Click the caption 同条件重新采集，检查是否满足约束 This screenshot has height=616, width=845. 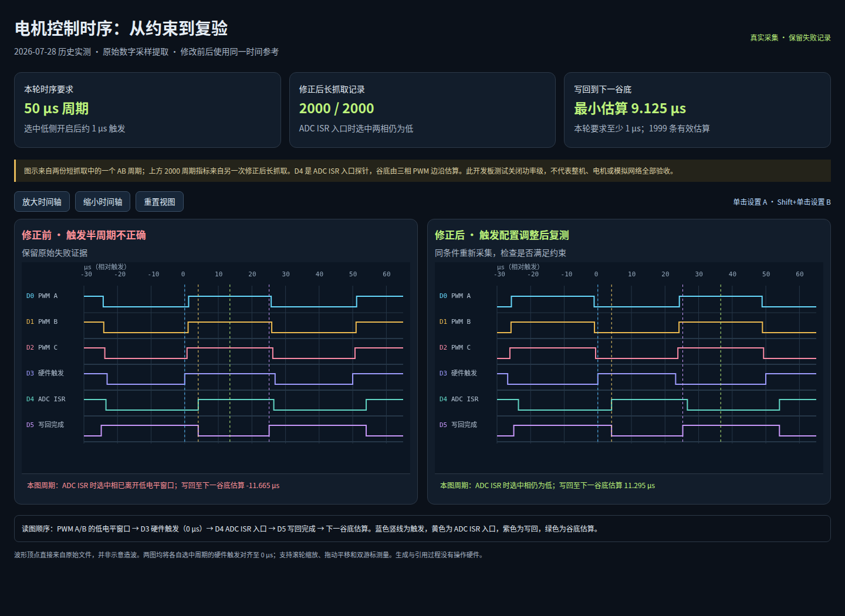(x=501, y=253)
